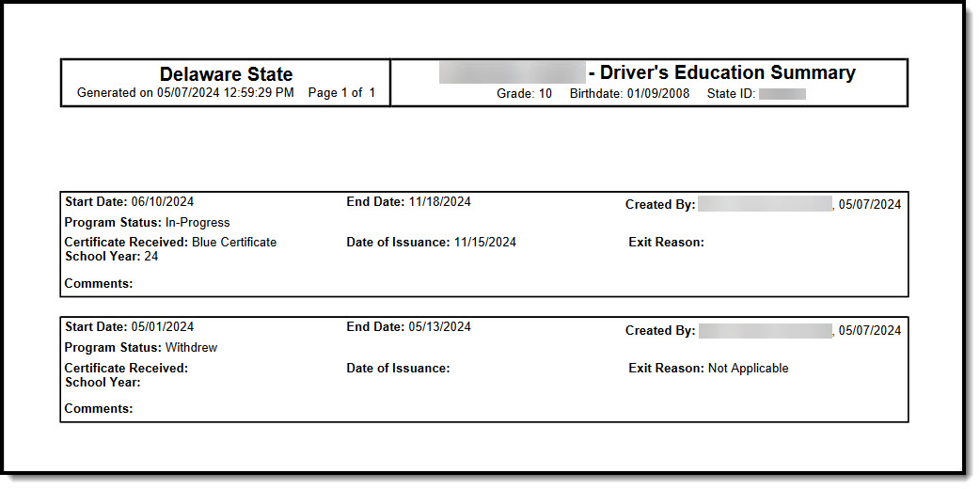Click the Page 1 of 1 indicator
Viewport: 980px width, 489px height.
click(342, 93)
